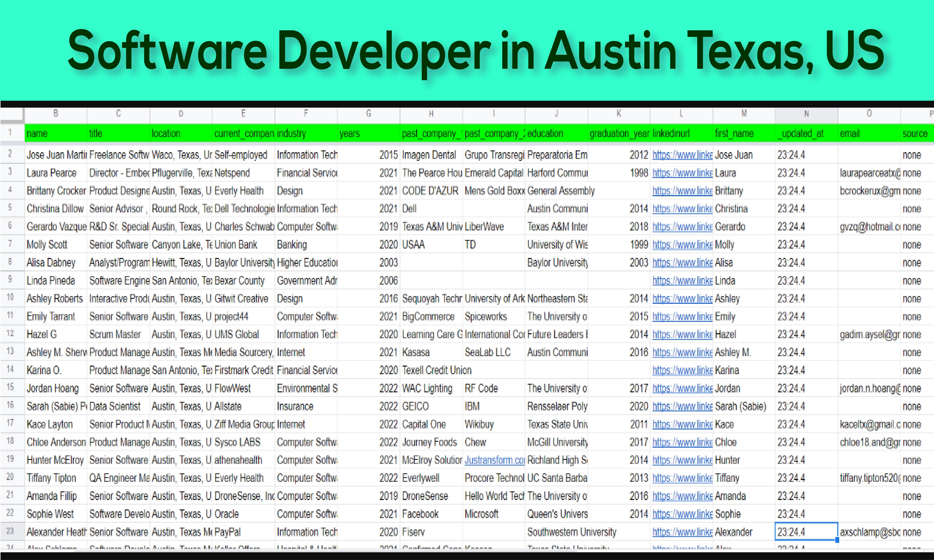Click the Justransform.com link in row 19
The image size is (934, 560).
click(x=494, y=460)
